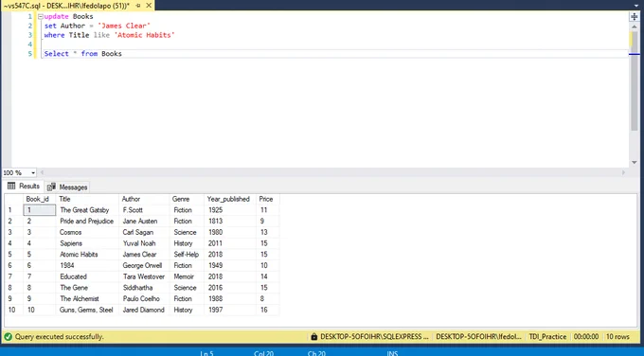The width and height of the screenshot is (644, 356).
Task: Open the 100 % zoom dropdown
Action: click(x=33, y=173)
